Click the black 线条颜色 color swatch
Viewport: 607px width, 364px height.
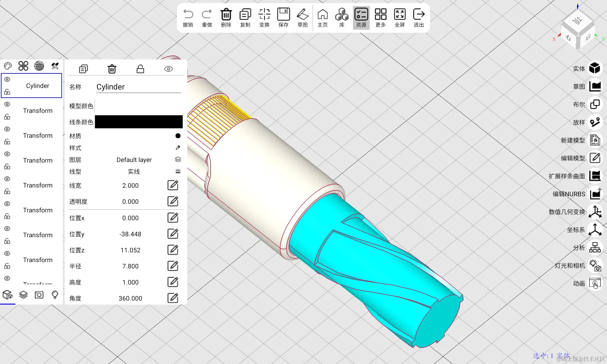(x=139, y=122)
